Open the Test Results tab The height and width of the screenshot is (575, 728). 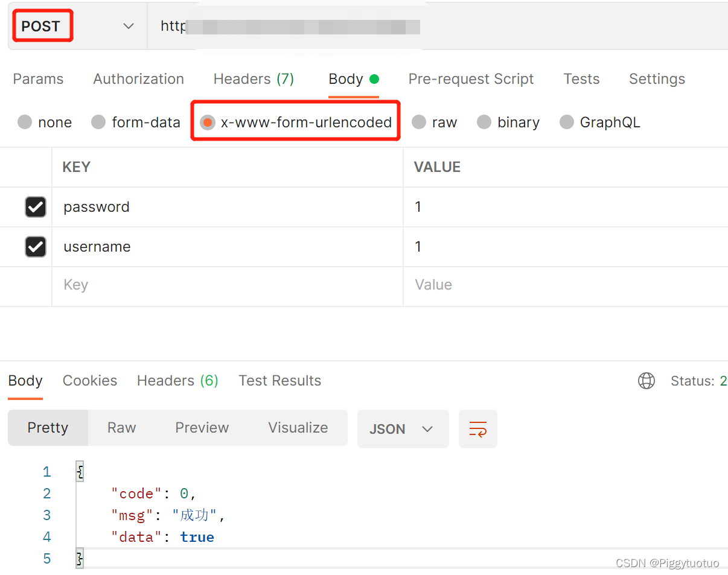[280, 381]
